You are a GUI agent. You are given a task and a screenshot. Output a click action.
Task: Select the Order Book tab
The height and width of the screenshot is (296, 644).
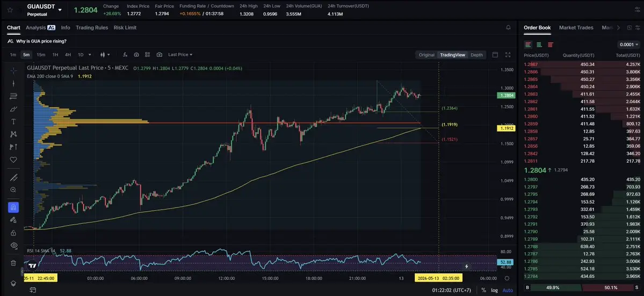coord(537,27)
